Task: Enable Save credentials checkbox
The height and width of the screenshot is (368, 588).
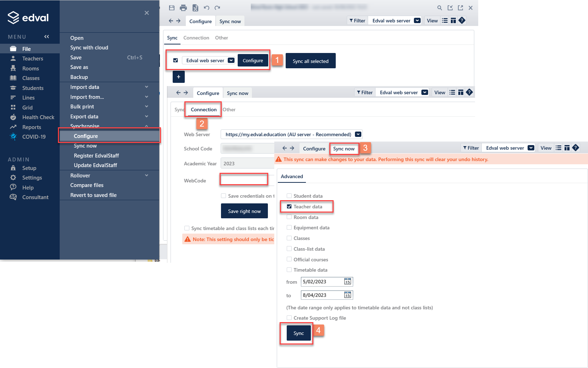Action: coord(223,196)
